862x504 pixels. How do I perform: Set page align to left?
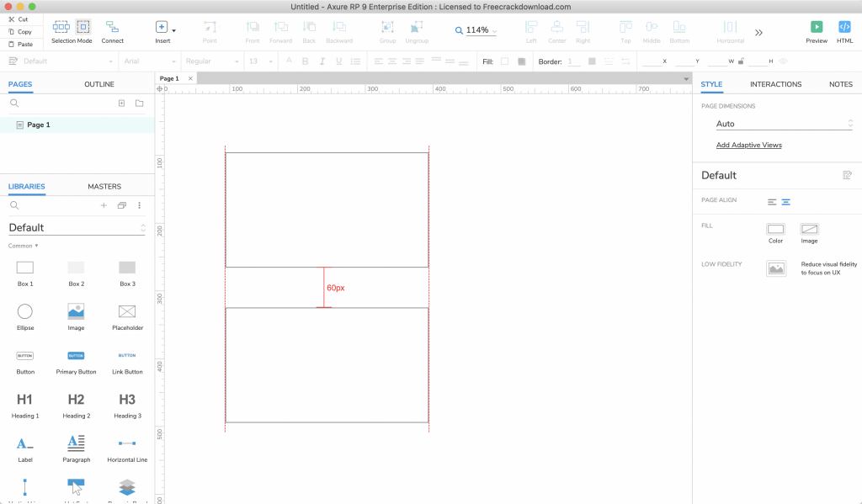pyautogui.click(x=772, y=202)
